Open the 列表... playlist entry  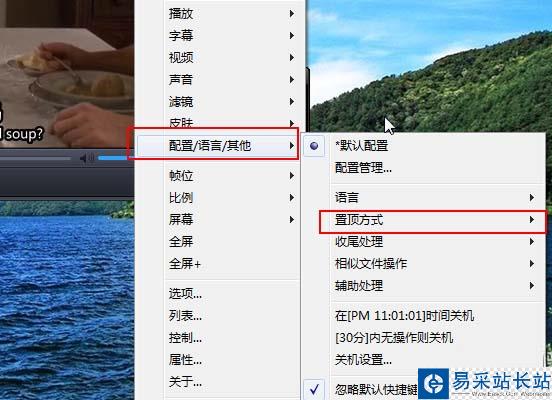(185, 315)
